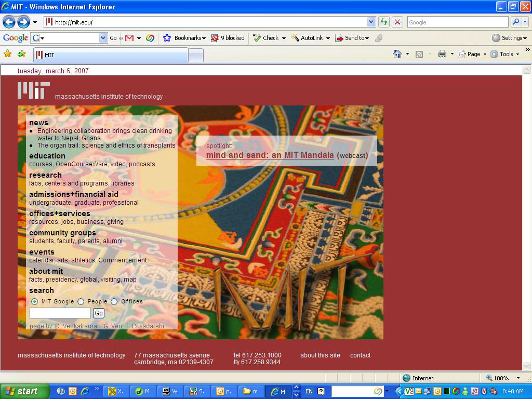Image resolution: width=532 pixels, height=399 pixels.
Task: Open the address bar dropdown arrow
Action: click(371, 22)
